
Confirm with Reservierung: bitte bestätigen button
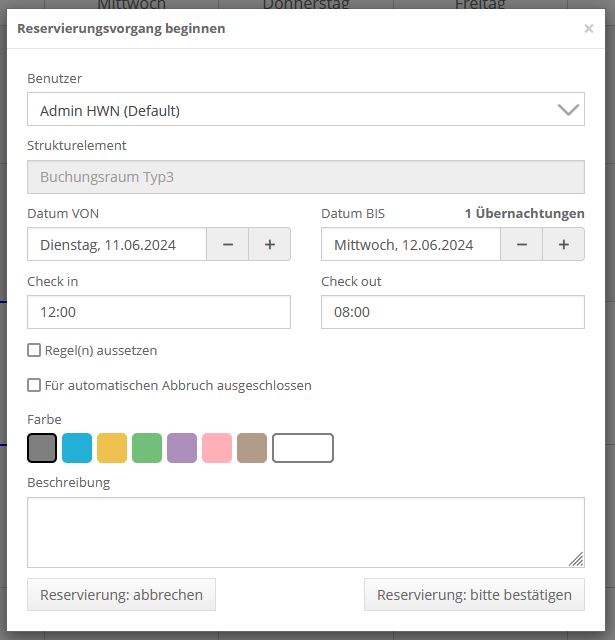pyautogui.click(x=474, y=595)
